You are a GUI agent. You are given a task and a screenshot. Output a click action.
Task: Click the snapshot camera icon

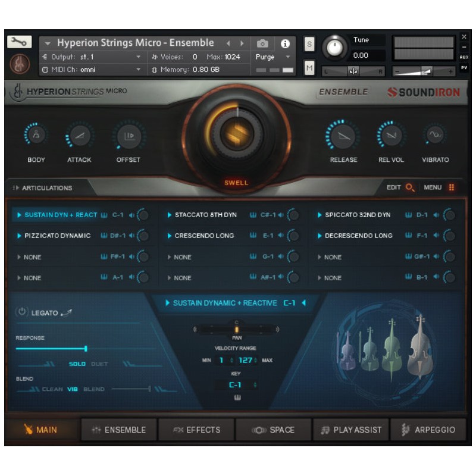(x=262, y=43)
